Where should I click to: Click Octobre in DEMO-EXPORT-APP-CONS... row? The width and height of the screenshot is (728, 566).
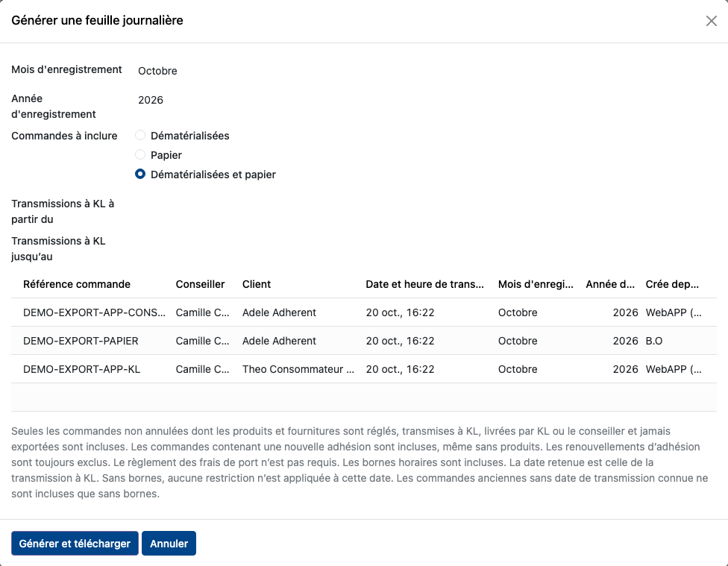coord(518,312)
